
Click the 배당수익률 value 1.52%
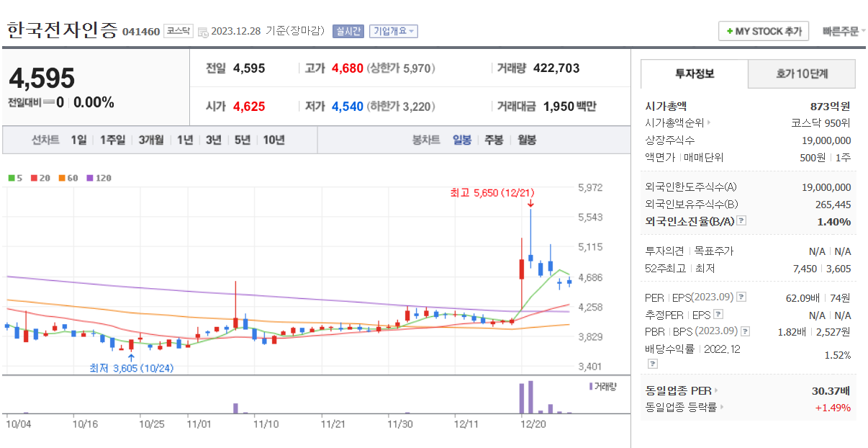[838, 355]
